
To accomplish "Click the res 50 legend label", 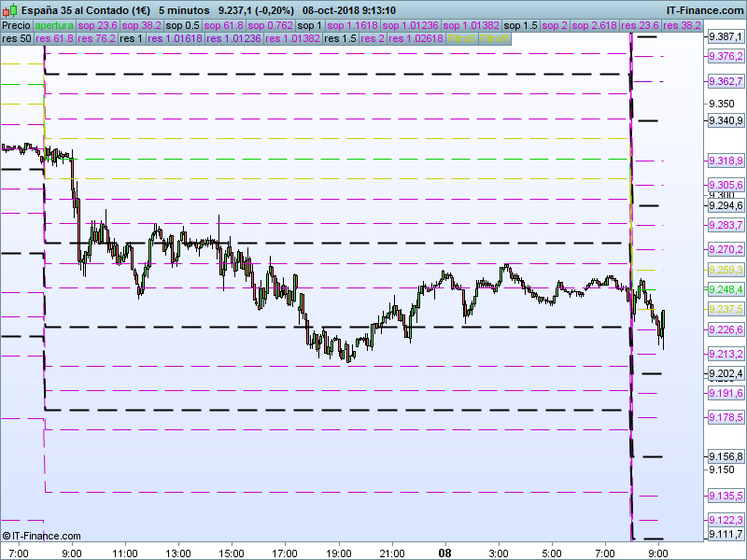I will 17,38.
